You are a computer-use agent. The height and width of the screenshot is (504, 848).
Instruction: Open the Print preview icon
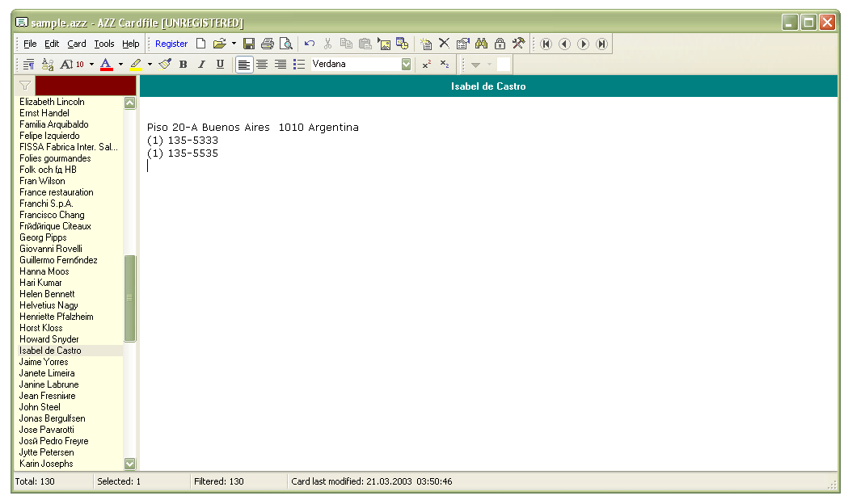(286, 44)
